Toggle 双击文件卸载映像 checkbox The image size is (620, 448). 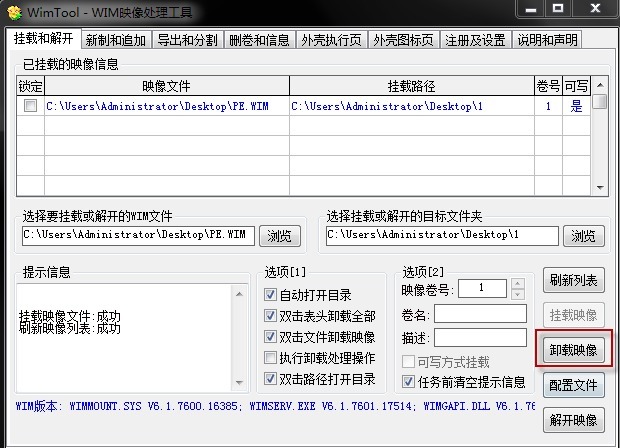coord(270,336)
